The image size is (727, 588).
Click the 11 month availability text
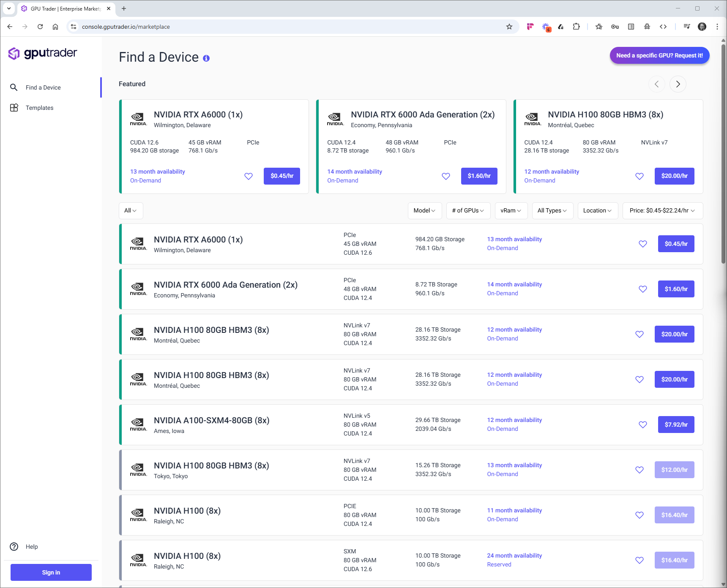click(x=514, y=510)
